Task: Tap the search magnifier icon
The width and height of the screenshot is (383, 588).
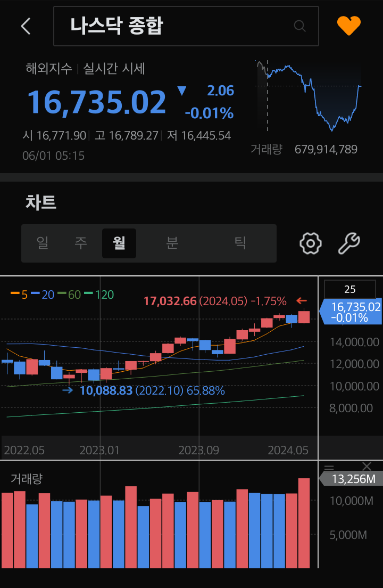Action: (x=299, y=26)
